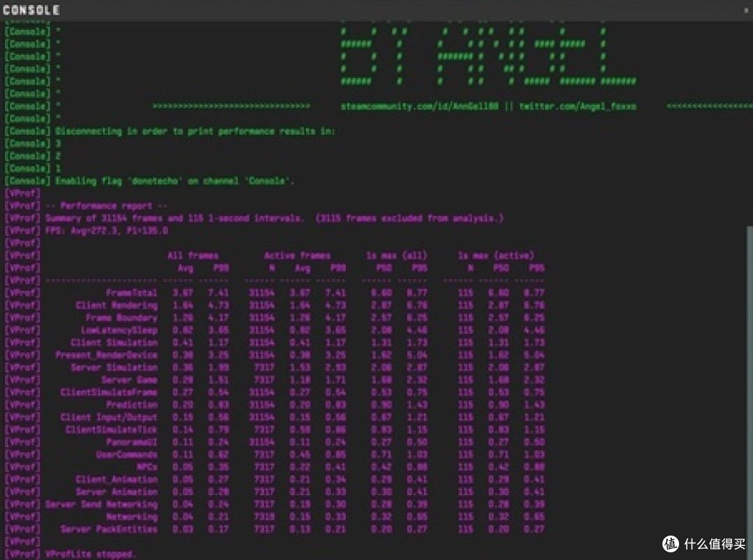Click the '1s max (active)' column header
753x560 pixels.
pos(496,255)
